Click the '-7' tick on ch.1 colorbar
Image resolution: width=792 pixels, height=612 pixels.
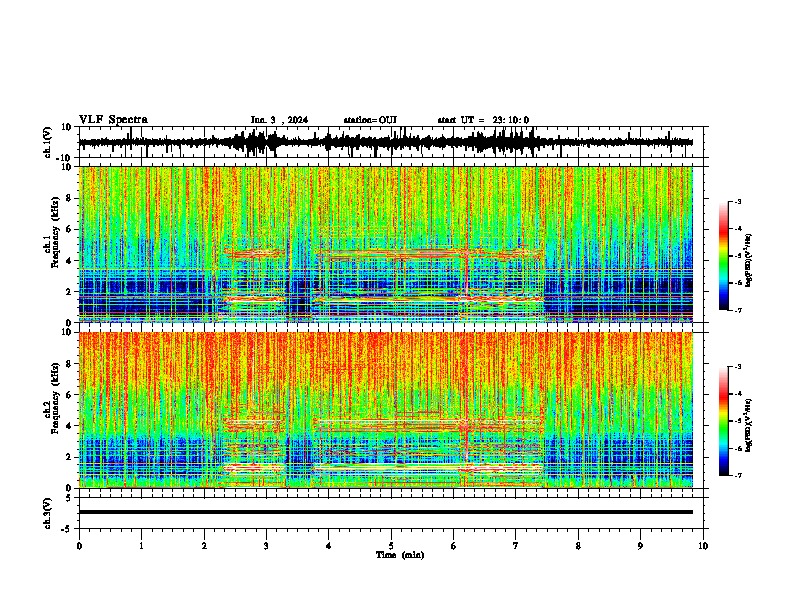pyautogui.click(x=737, y=310)
